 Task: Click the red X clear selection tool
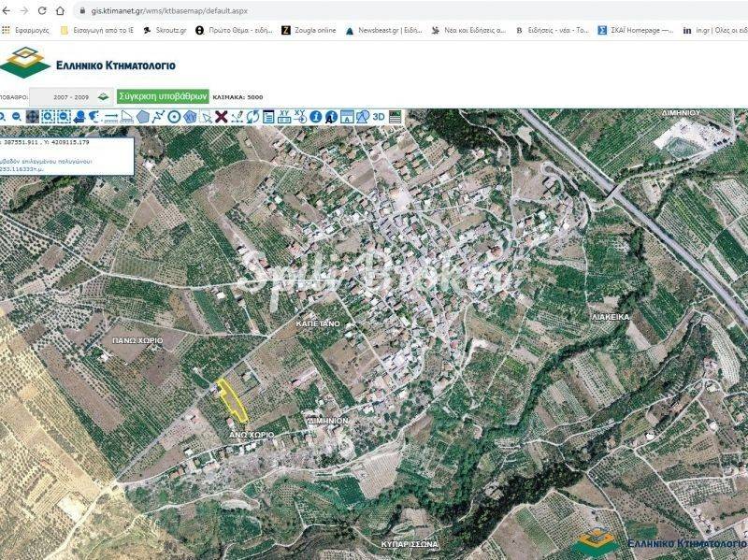(x=222, y=117)
